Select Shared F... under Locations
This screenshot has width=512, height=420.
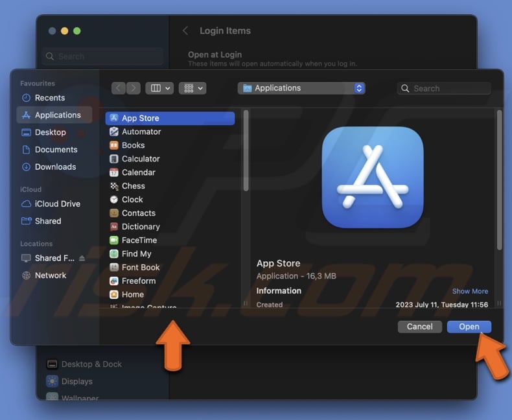pos(54,258)
